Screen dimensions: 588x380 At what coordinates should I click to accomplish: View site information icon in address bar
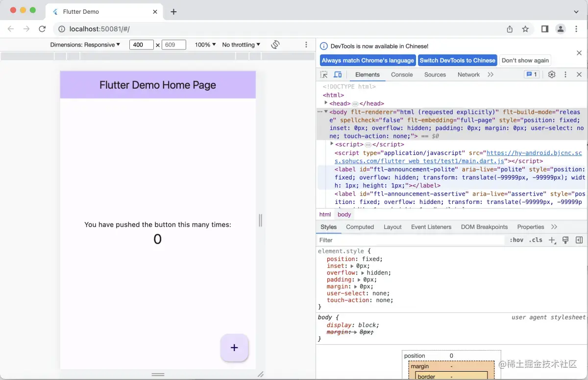[x=62, y=29]
